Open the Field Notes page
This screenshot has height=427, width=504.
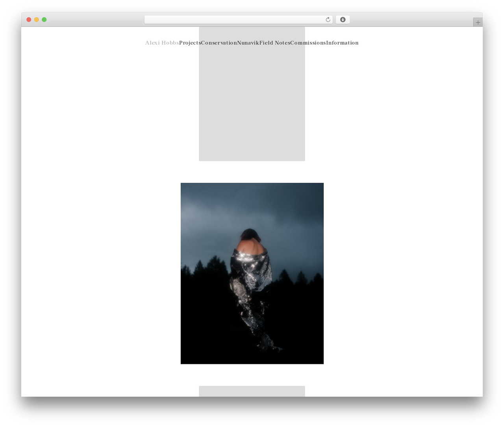tap(274, 43)
